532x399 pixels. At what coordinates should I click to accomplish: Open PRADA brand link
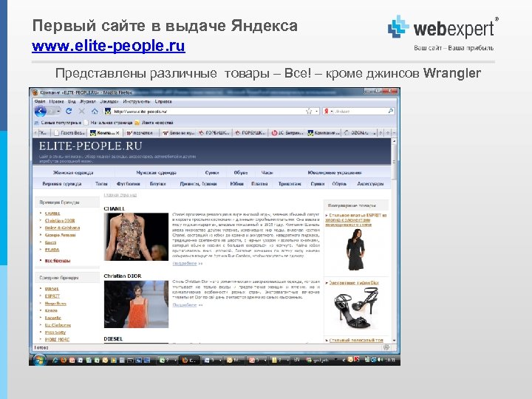pyautogui.click(x=52, y=250)
